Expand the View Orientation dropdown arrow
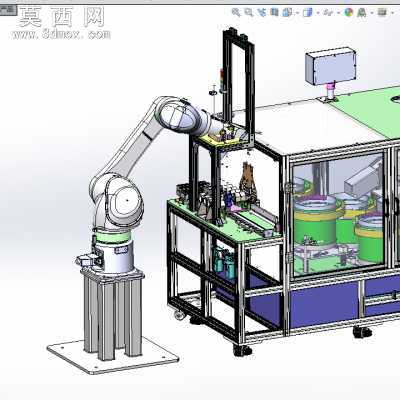Viewport: 400px width, 400px height. coord(297,13)
